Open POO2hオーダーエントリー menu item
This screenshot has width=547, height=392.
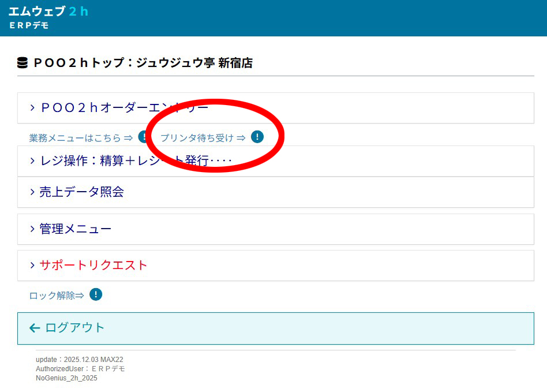[124, 108]
